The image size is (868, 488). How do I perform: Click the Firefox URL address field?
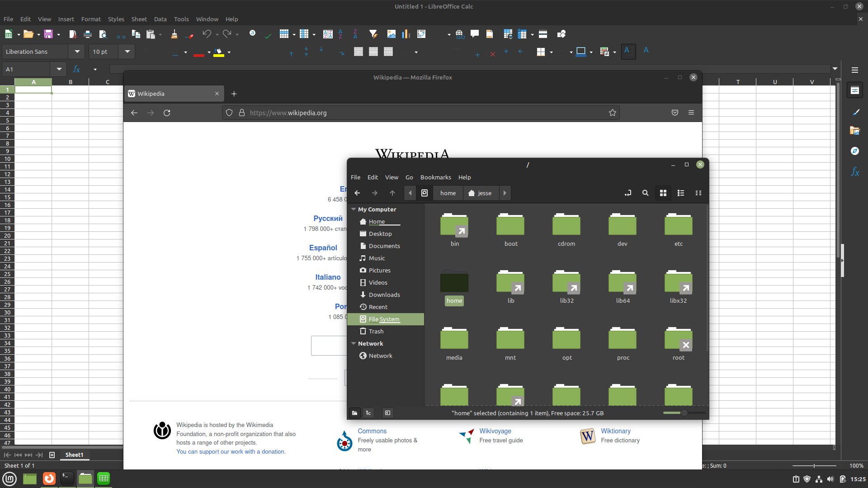(x=420, y=113)
